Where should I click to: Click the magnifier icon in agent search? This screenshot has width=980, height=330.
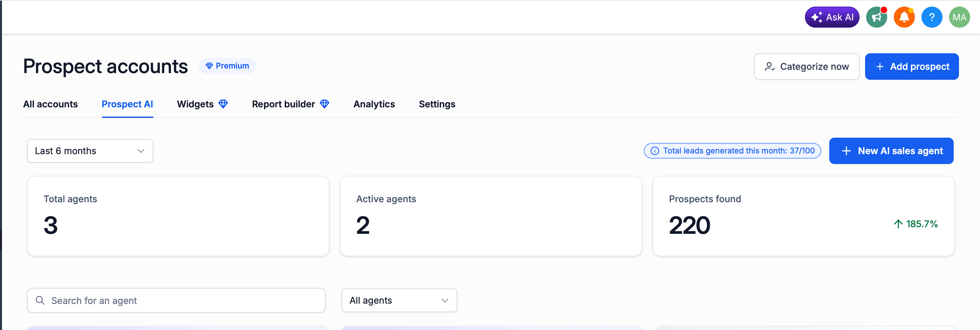click(40, 300)
